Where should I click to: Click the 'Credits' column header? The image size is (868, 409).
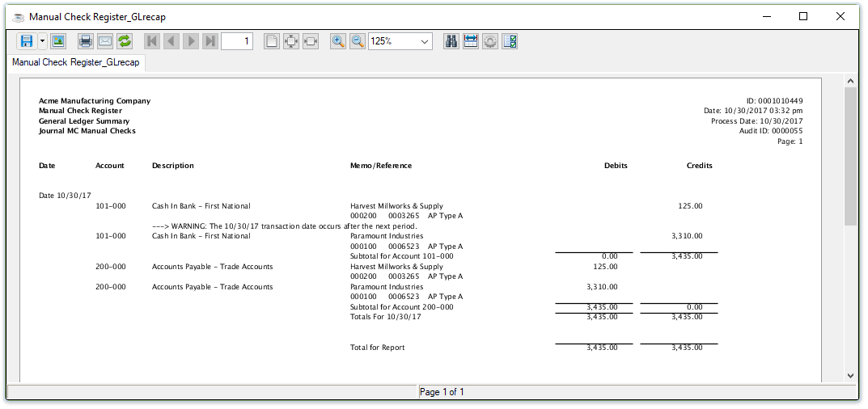click(700, 166)
